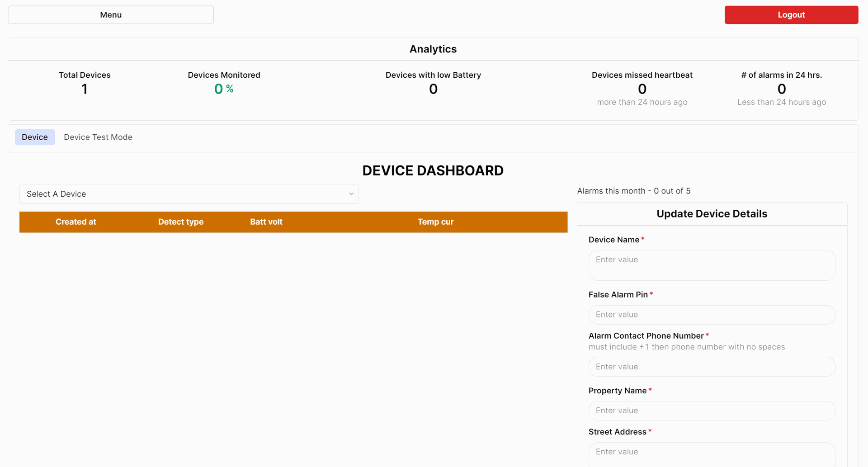
Task: Open the Device Test Mode tab
Action: pos(98,137)
